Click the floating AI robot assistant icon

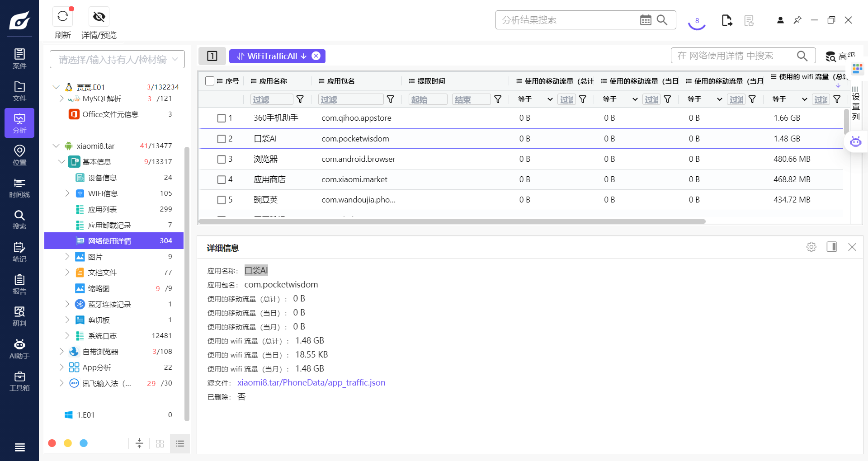(856, 141)
